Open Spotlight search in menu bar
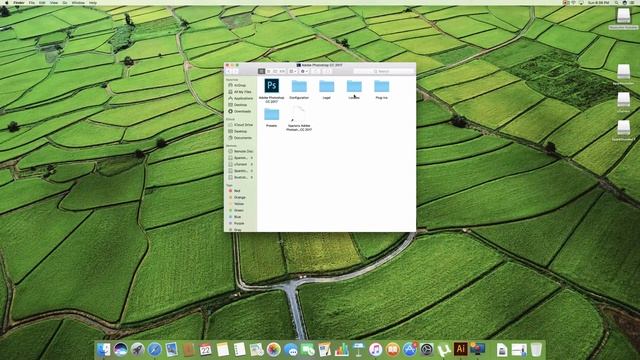Screen dimensions: 640x360 point(617,2)
